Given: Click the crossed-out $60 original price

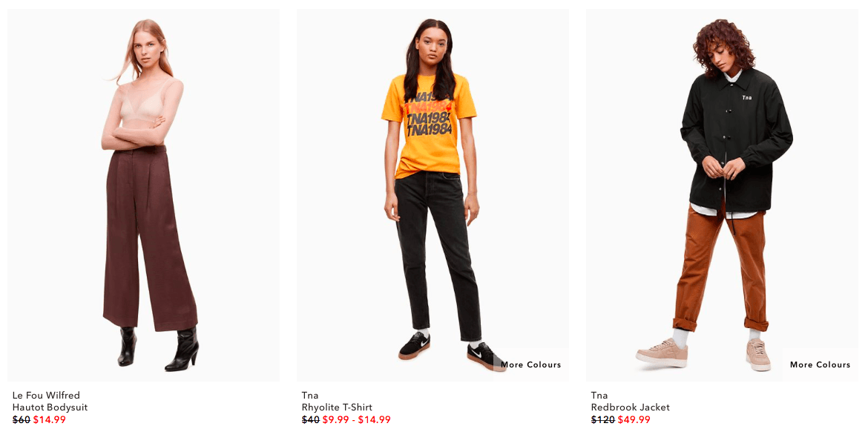Looking at the screenshot, I should [21, 420].
